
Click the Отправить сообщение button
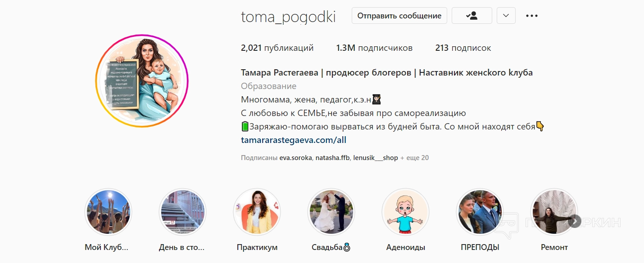pos(399,16)
